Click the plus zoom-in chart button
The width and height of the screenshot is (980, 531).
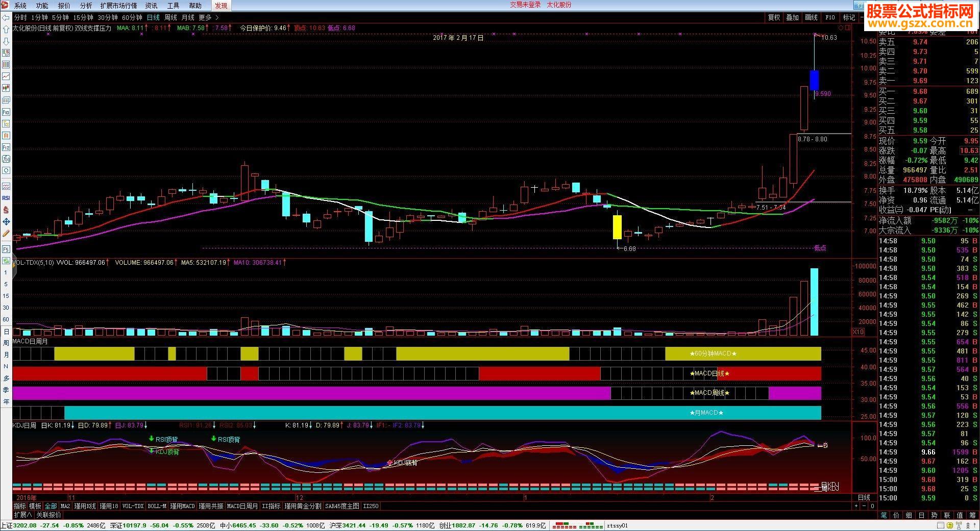[x=856, y=506]
